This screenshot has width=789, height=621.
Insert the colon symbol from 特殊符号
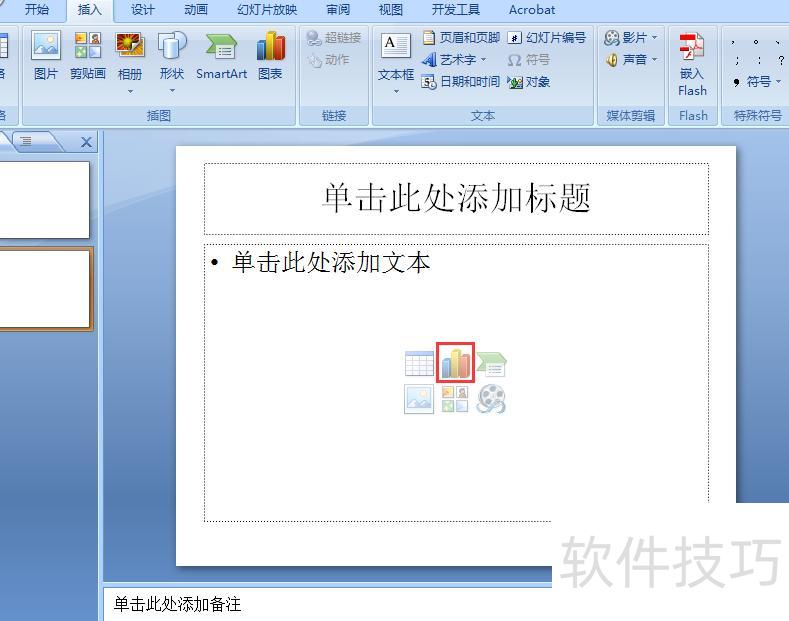pyautogui.click(x=759, y=60)
